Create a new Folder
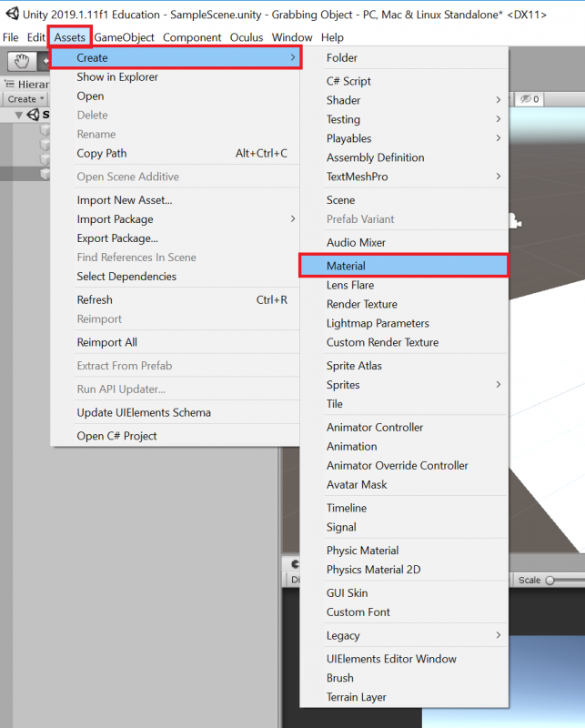585x728 pixels. [x=404, y=57]
